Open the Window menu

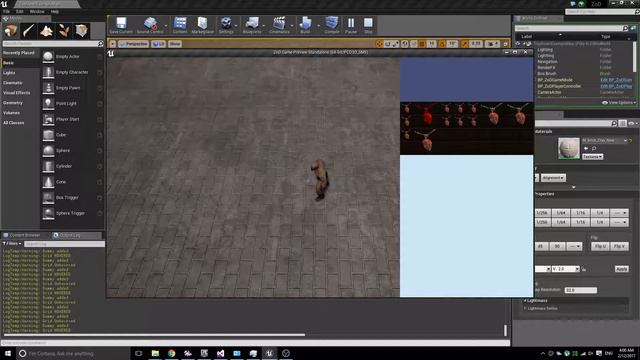pos(37,11)
